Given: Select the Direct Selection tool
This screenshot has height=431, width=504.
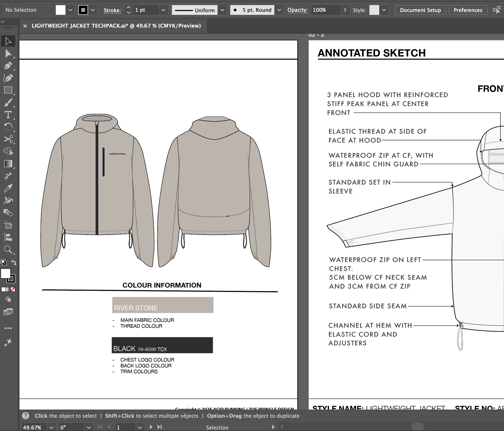Looking at the screenshot, I should [8, 54].
